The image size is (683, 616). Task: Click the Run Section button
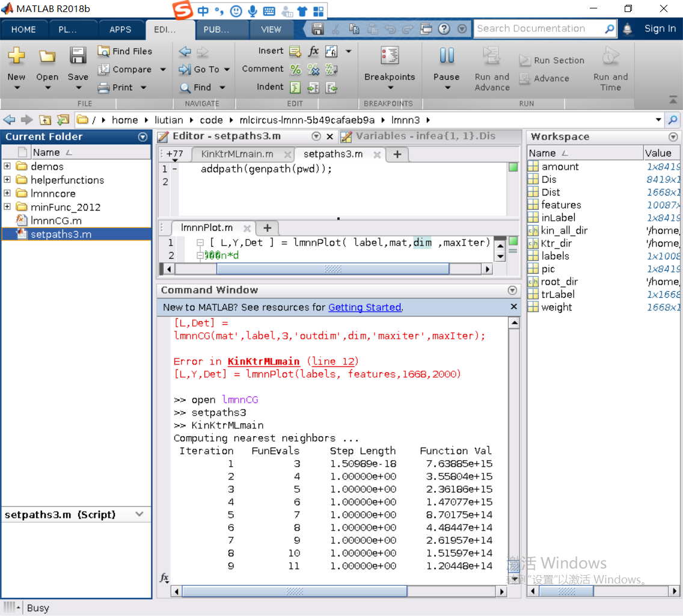point(552,60)
